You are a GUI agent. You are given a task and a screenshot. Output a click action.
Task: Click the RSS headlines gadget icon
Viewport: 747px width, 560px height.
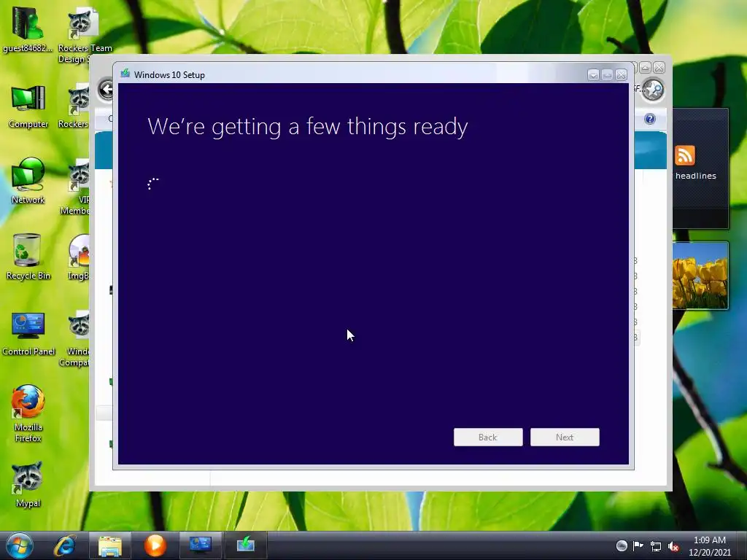click(684, 156)
